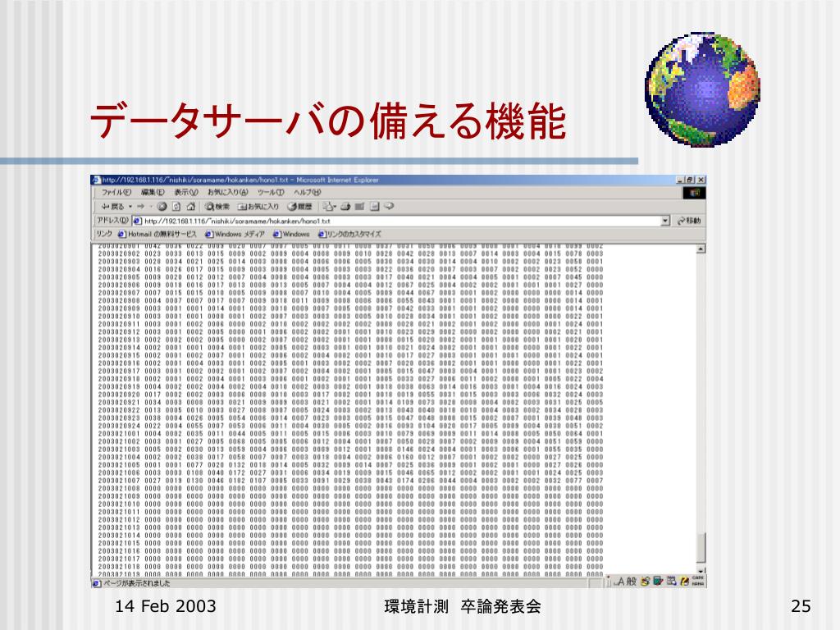Viewport: 840px width, 630px height.
Task: Select the data row starting '2003021018'
Action: click(x=350, y=566)
